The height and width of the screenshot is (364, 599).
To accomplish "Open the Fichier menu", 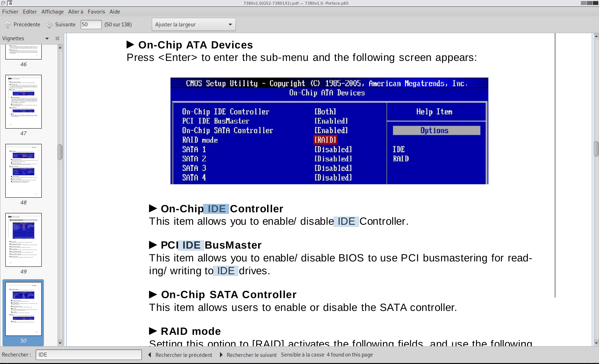I will [x=10, y=12].
